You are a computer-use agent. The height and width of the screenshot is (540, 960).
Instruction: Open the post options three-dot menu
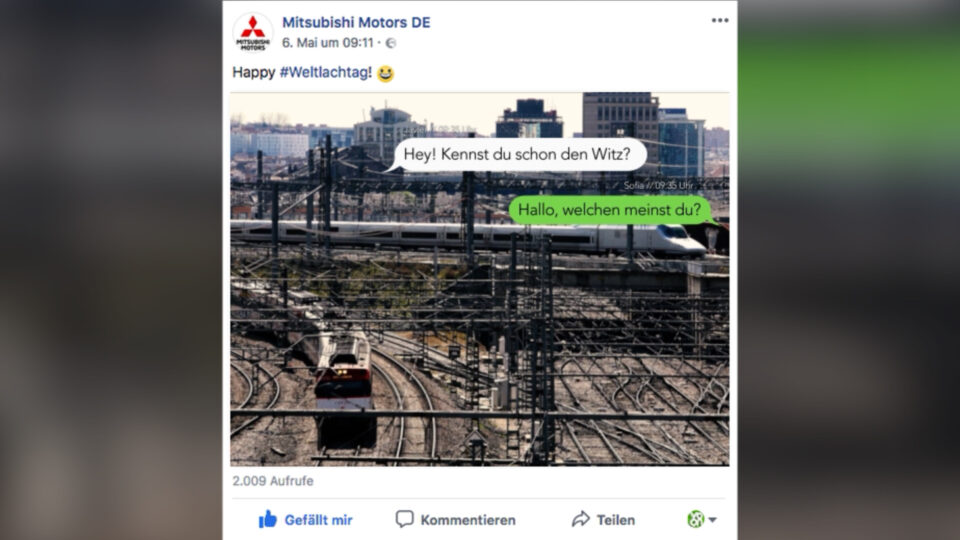719,20
